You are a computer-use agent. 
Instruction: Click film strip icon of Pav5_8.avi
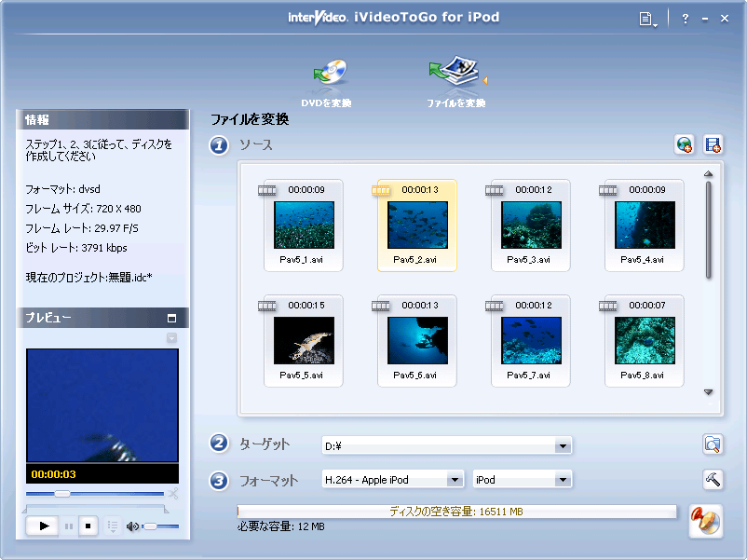click(608, 306)
